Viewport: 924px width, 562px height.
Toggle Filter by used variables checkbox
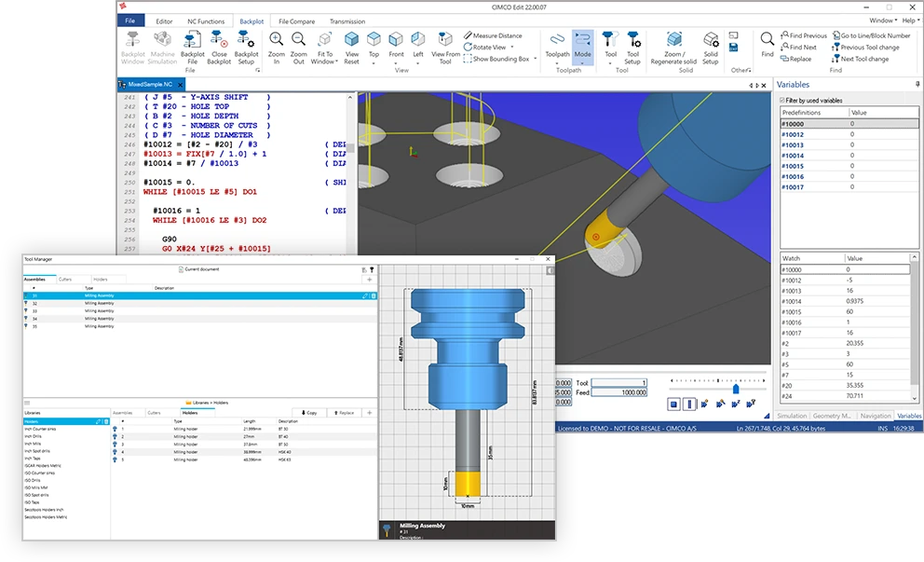tap(782, 101)
